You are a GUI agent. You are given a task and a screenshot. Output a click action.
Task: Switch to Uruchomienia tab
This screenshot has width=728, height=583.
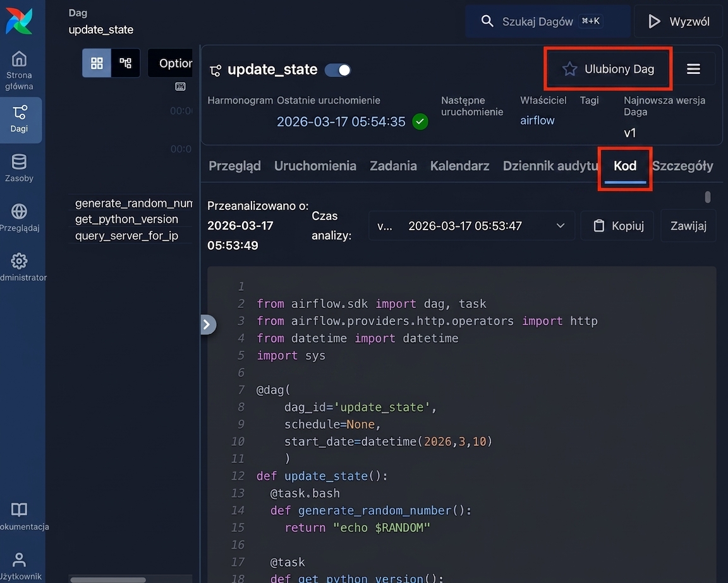(x=315, y=166)
